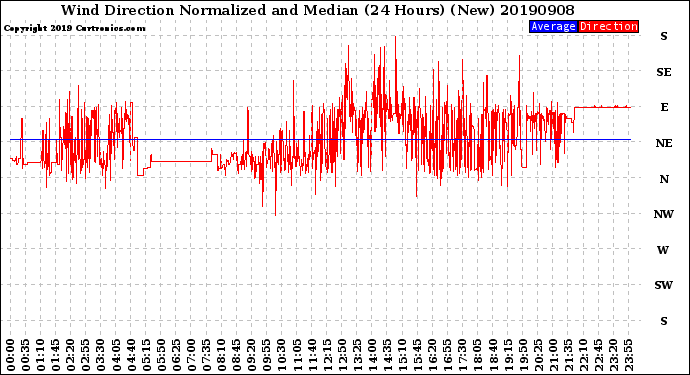Click the 11:40 time label
690x375 pixels.
312,355
